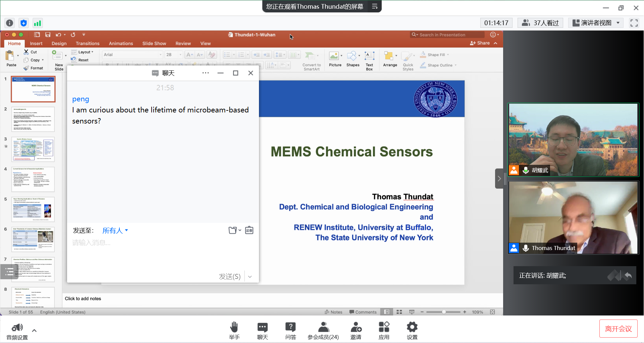Collapse the video panel with side arrow
The width and height of the screenshot is (644, 343).
[499, 179]
